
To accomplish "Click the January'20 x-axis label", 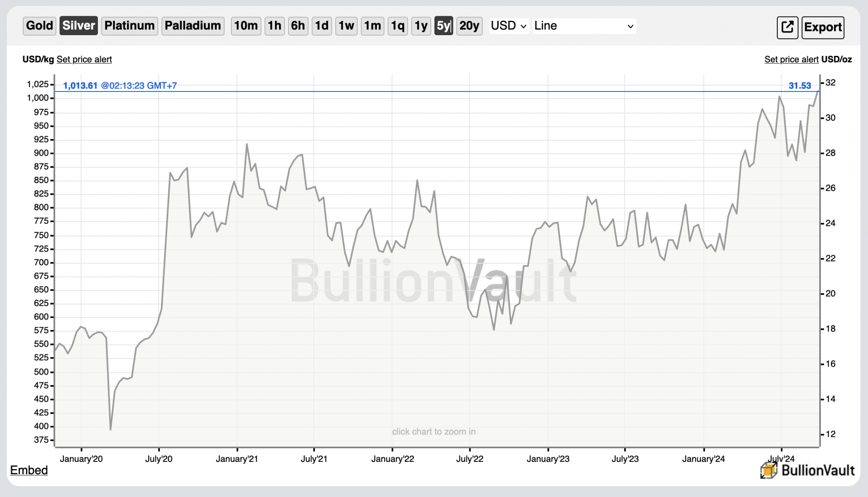I will [x=81, y=459].
